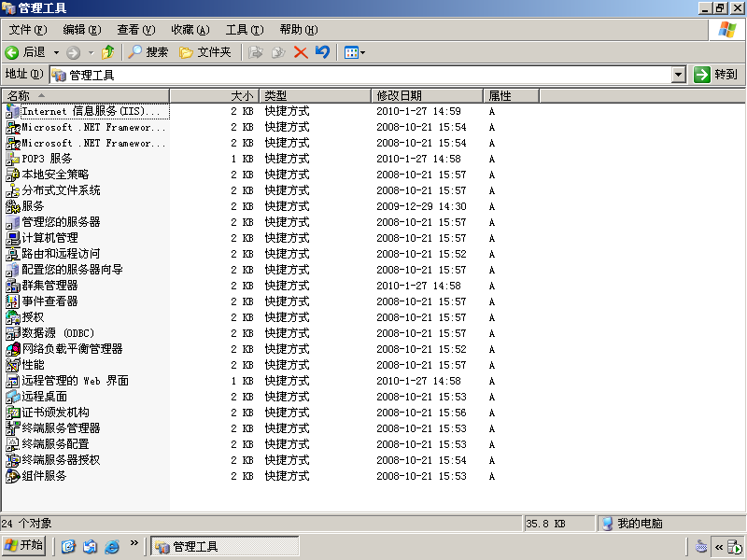This screenshot has width=747, height=560.
Task: Click the 2008-10-21 15:56 date cell
Action: click(x=421, y=413)
